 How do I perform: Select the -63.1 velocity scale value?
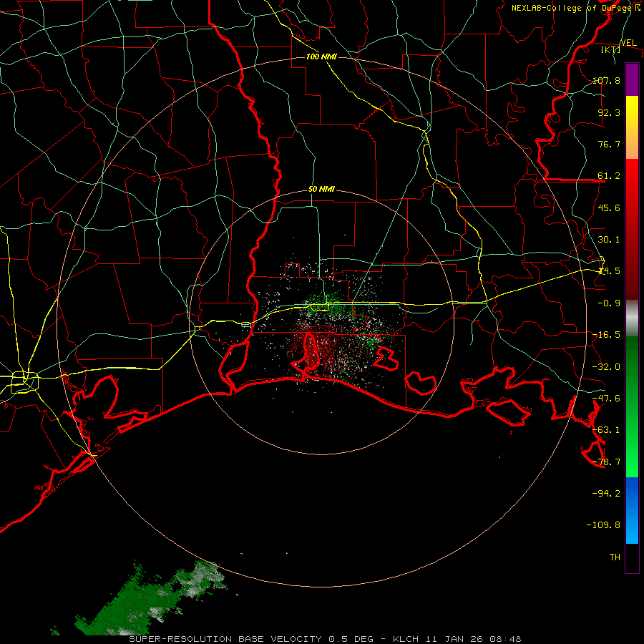[x=606, y=430]
